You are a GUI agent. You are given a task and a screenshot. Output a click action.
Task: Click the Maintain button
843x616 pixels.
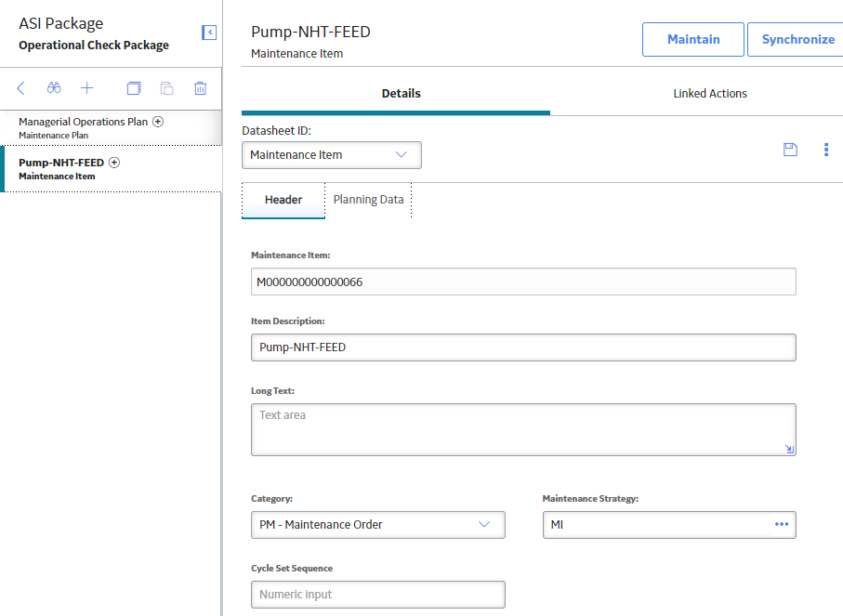click(693, 39)
